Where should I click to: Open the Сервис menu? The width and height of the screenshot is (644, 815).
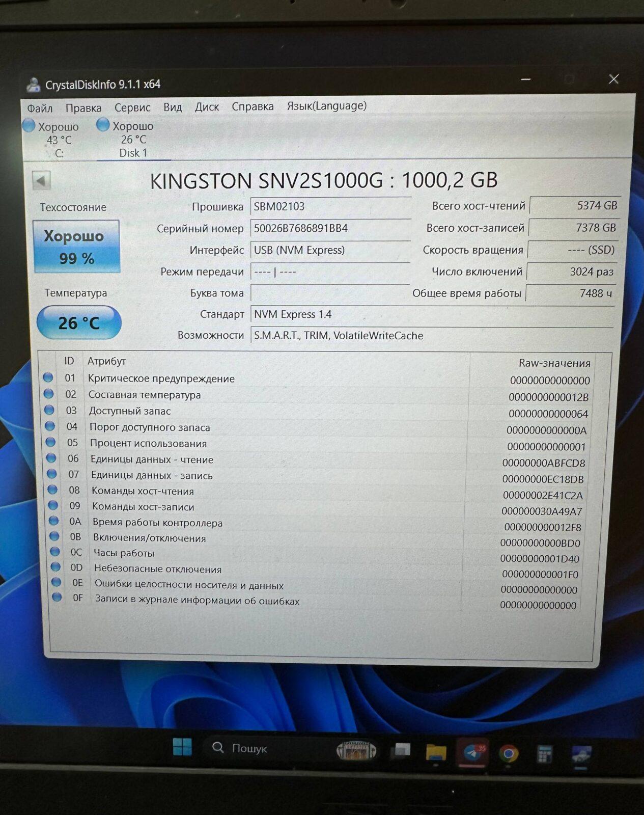coord(132,107)
